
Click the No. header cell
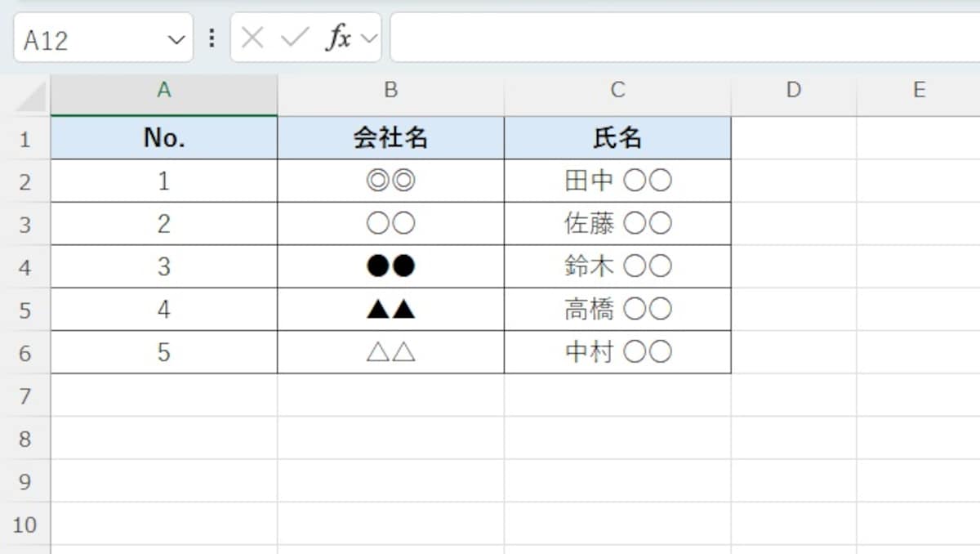coord(163,137)
